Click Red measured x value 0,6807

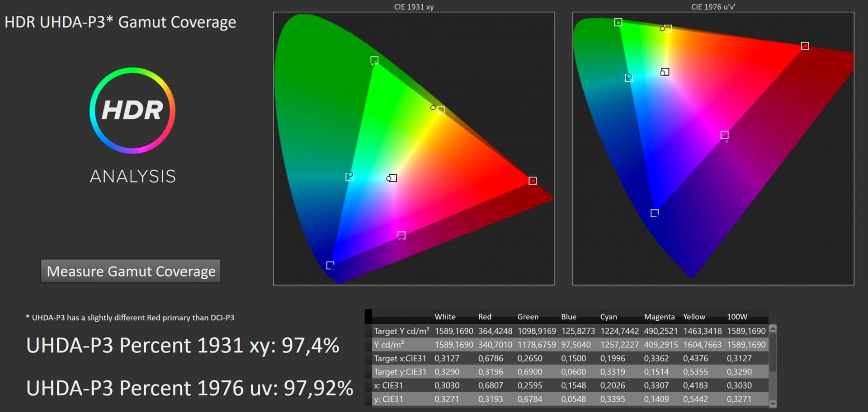pos(491,385)
